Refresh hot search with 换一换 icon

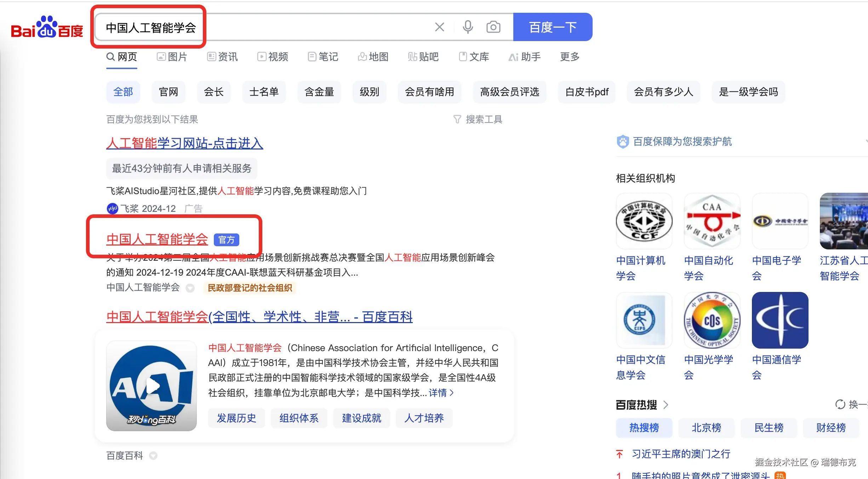[x=840, y=404]
